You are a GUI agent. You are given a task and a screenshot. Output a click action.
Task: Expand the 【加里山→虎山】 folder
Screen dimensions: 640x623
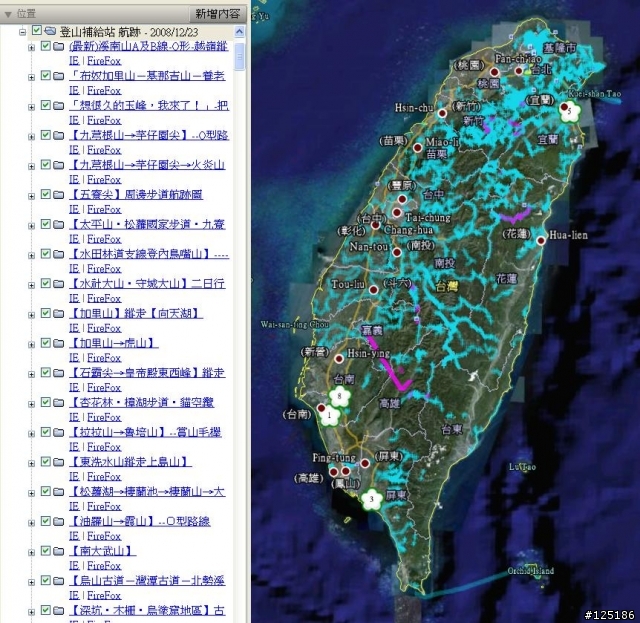pyautogui.click(x=31, y=345)
